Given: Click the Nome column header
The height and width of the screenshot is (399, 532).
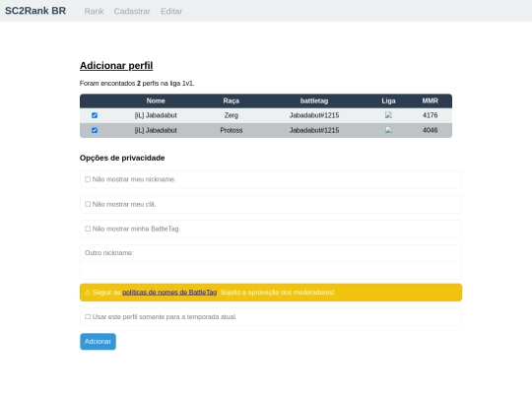Looking at the screenshot, I should [156, 100].
